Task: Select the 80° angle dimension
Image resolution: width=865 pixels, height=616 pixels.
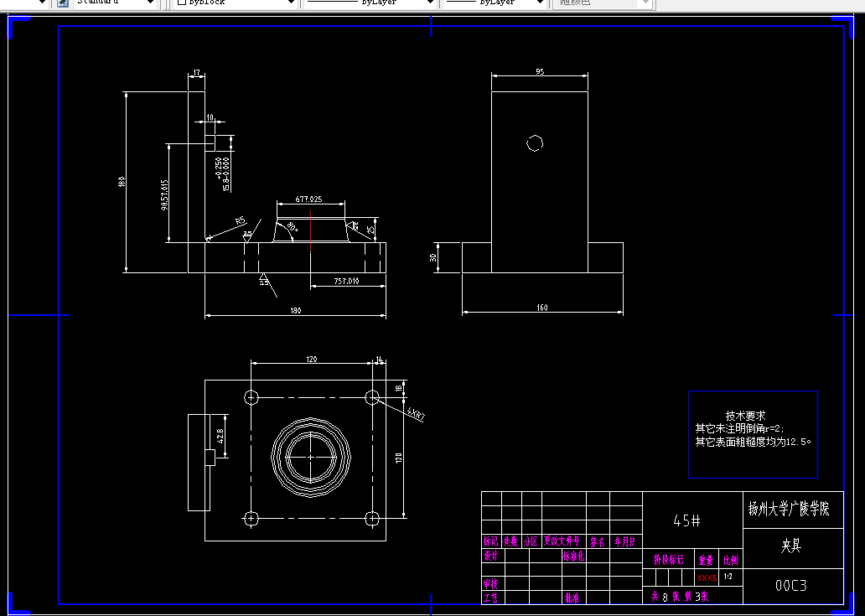Action: [292, 226]
